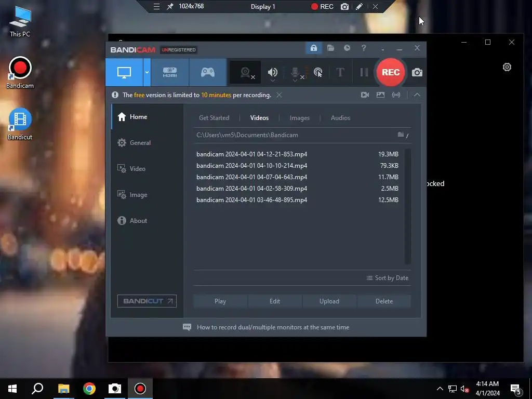Open Image settings in sidebar
Image resolution: width=532 pixels, height=399 pixels.
coord(147,195)
